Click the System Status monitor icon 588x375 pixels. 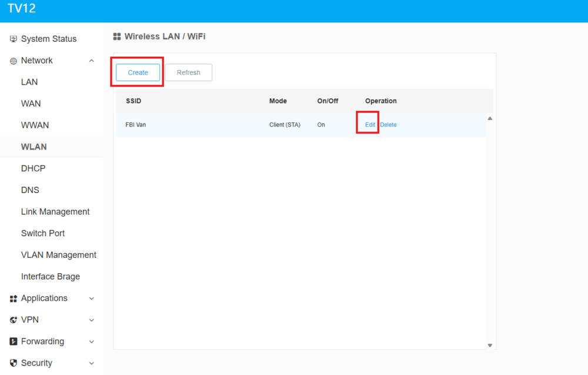tap(14, 39)
